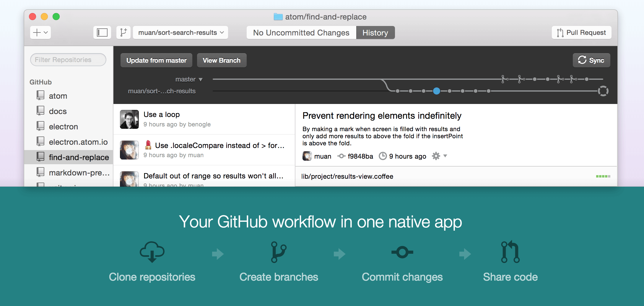Click the find-and-replace book icon
Screen dimensions: 644x306
40,157
